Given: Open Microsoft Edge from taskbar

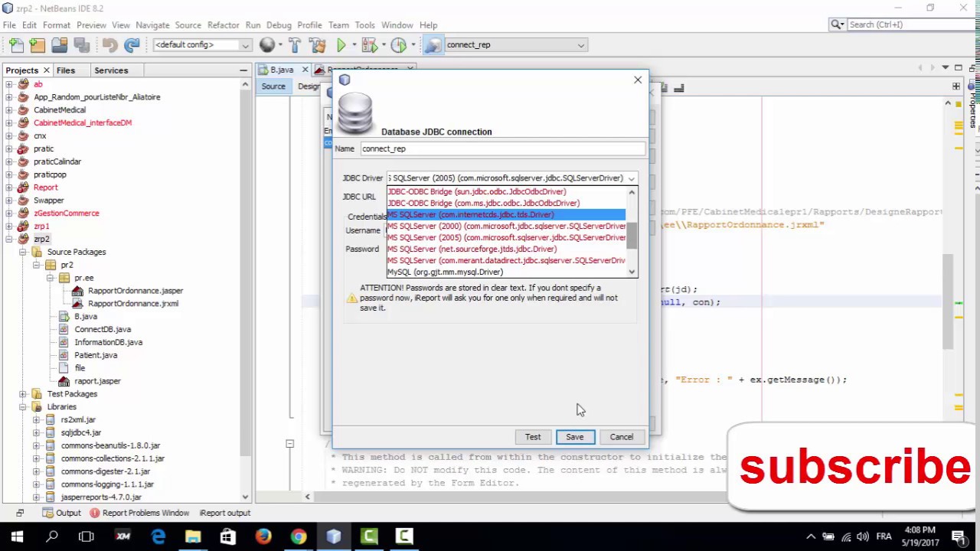Looking at the screenshot, I should coord(158,536).
